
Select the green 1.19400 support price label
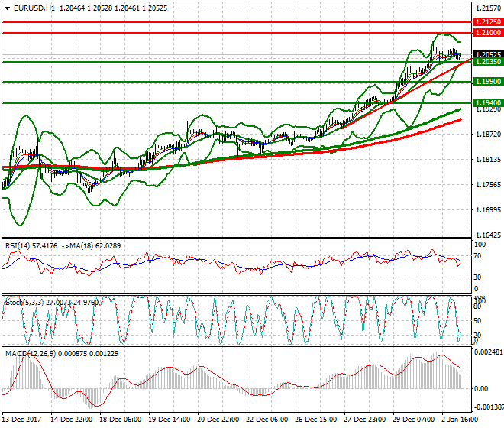488,103
